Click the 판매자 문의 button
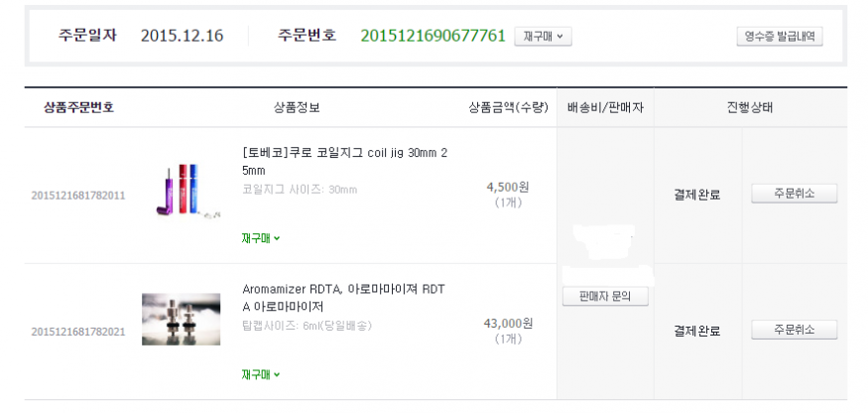 pyautogui.click(x=605, y=296)
